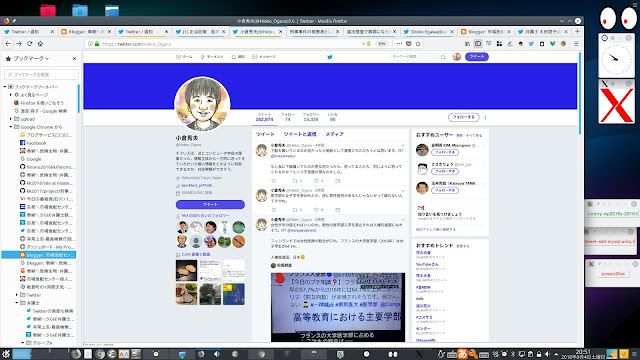Like the first tweet with the heart icon

click(316, 180)
